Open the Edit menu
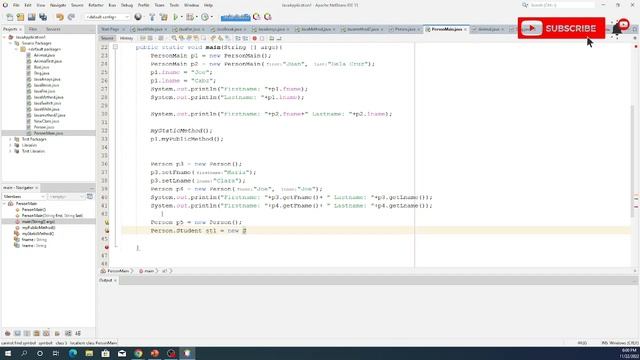640x360 pixels. (28, 5)
